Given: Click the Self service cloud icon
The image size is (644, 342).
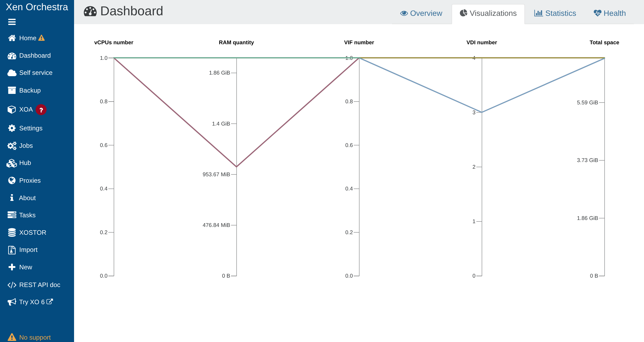Looking at the screenshot, I should coord(12,73).
